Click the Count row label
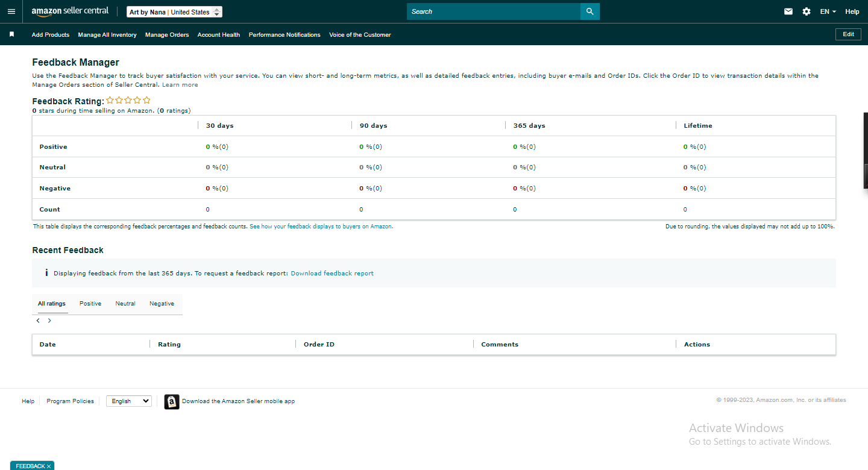 [50, 210]
